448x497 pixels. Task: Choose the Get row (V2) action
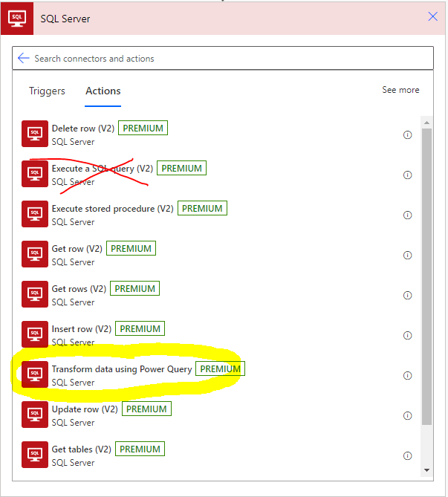click(x=217, y=254)
